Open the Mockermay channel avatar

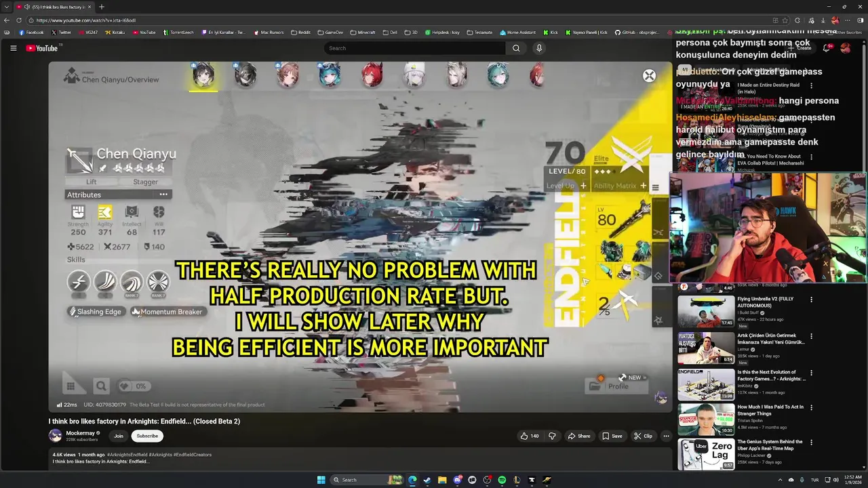(55, 436)
